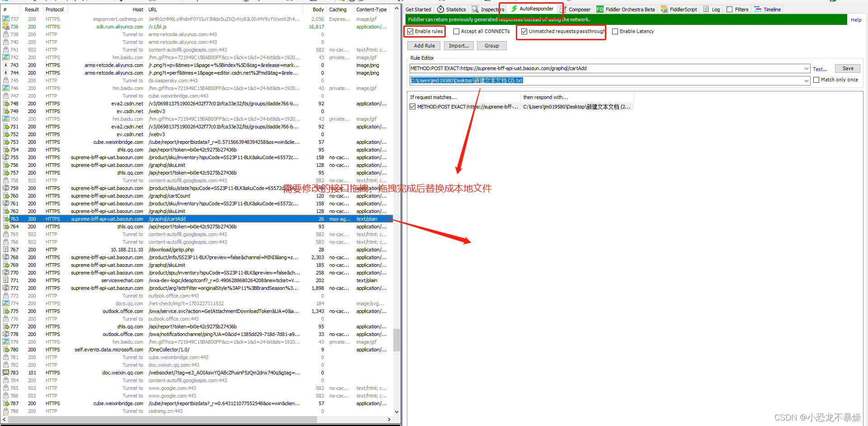
Task: Click the icon of session 787
Action: [6, 403]
